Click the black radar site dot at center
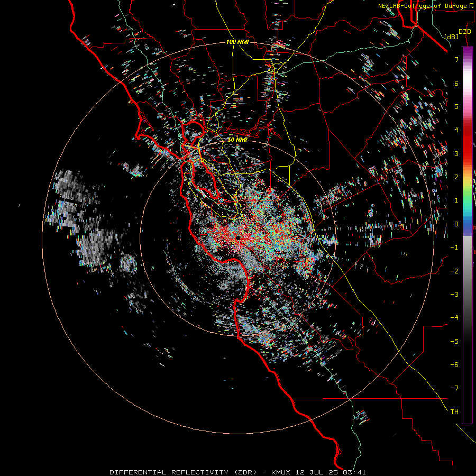The image size is (476, 476). (x=238, y=237)
